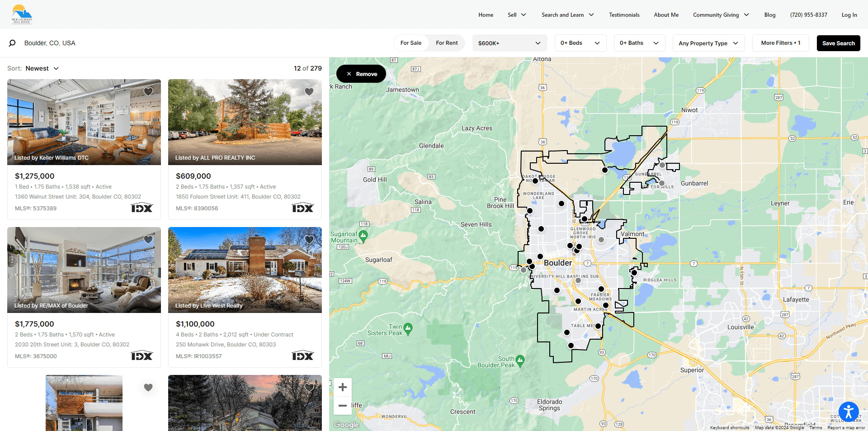Screen dimensions: 868x431
Task: Click address 250 Mohawk Drive, Boulder CO, 80303
Action: click(x=226, y=345)
